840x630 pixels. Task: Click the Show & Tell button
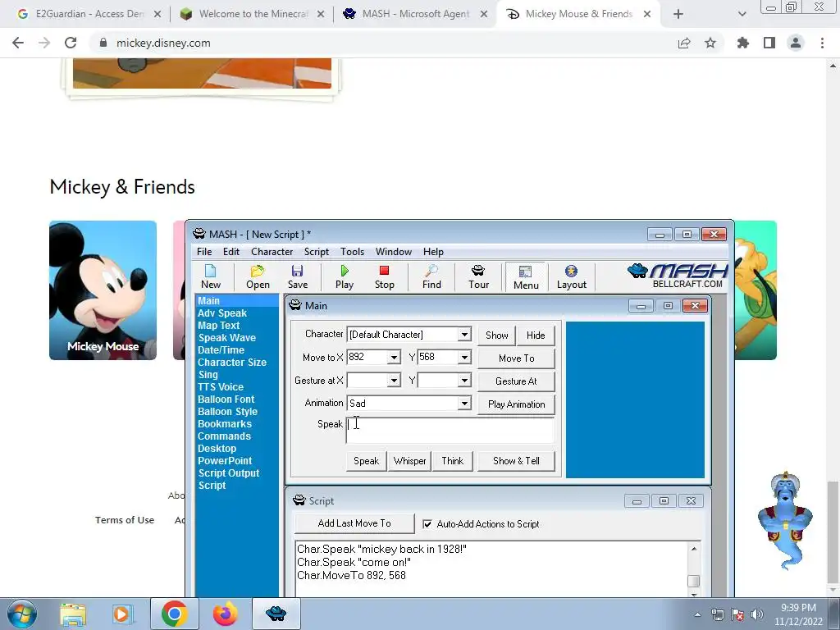[517, 461]
